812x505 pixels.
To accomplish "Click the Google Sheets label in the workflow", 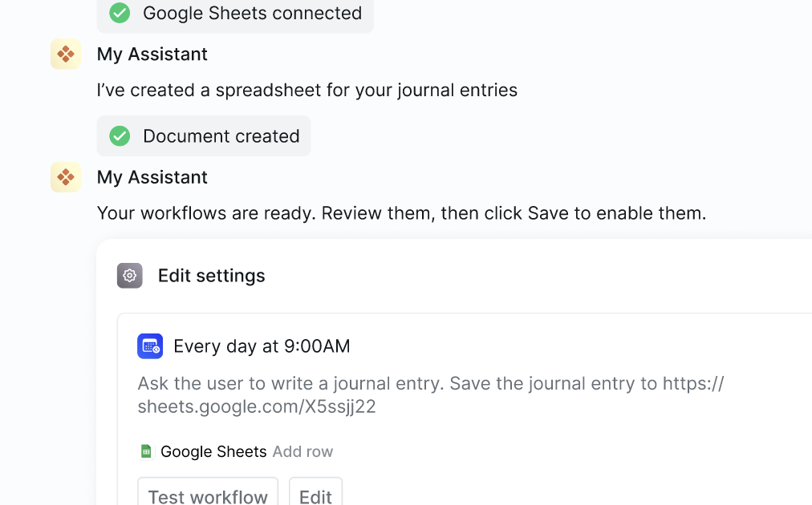I will (x=213, y=451).
